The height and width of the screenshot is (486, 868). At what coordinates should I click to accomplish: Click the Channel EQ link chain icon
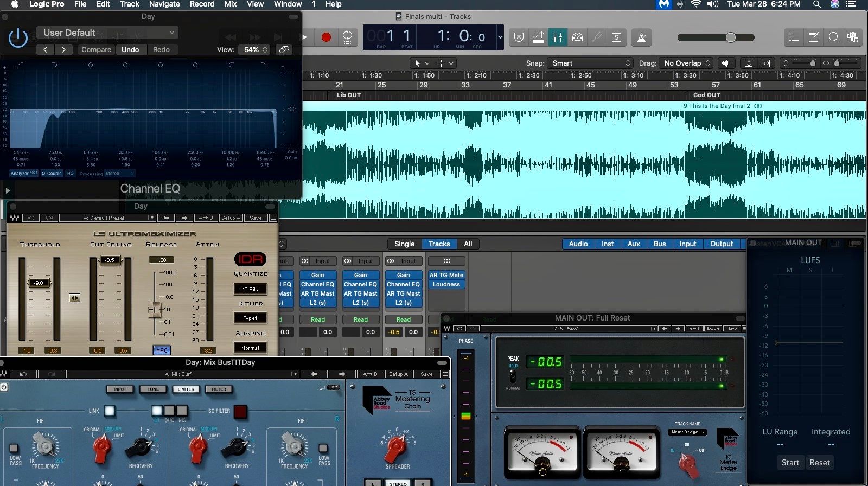pyautogui.click(x=284, y=49)
